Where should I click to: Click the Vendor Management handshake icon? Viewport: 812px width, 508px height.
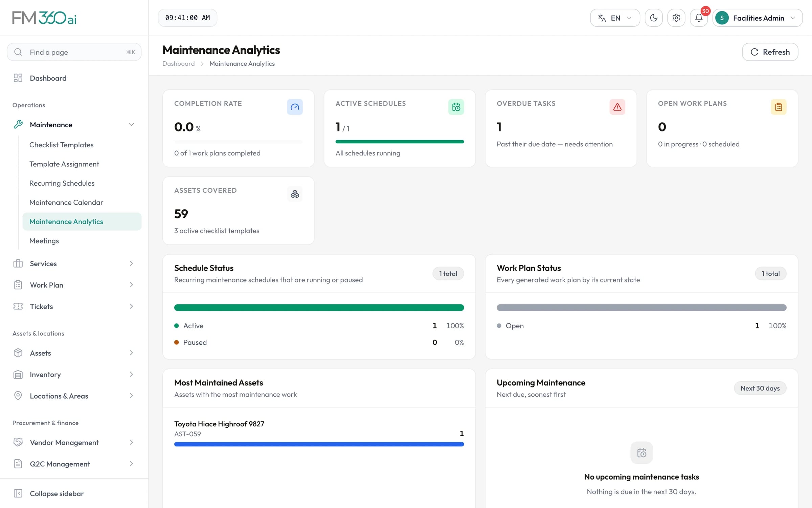click(18, 442)
